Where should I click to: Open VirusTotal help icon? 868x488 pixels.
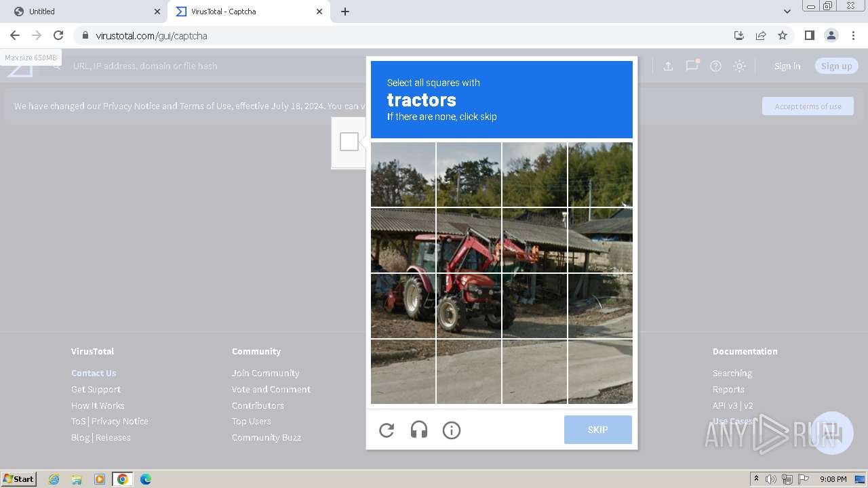[715, 66]
